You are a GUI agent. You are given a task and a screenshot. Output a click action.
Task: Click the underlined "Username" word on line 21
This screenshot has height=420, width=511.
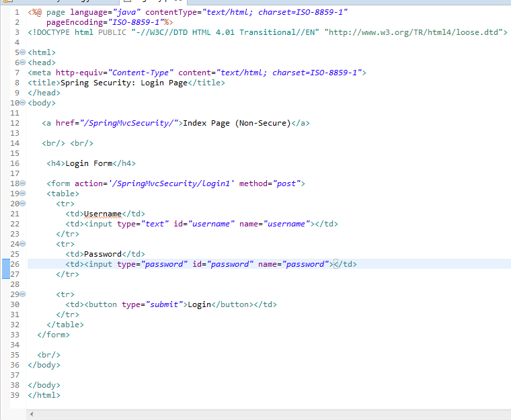103,214
